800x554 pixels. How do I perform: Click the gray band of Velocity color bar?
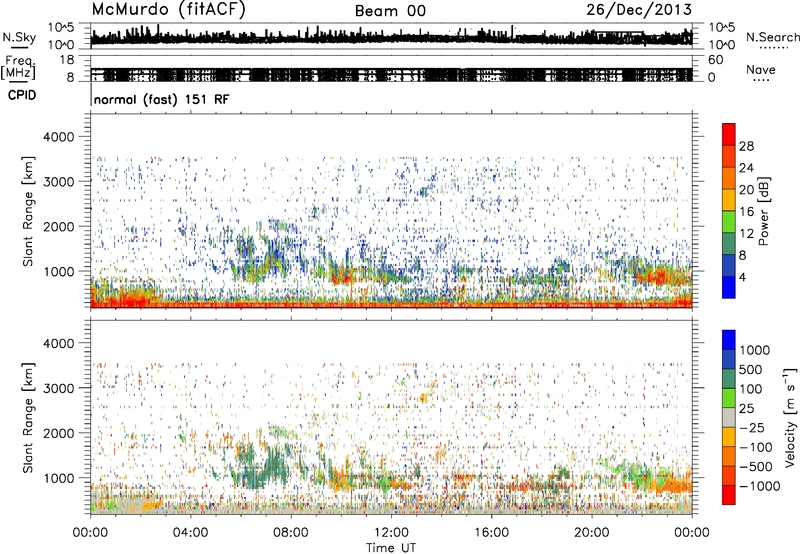coord(729,417)
